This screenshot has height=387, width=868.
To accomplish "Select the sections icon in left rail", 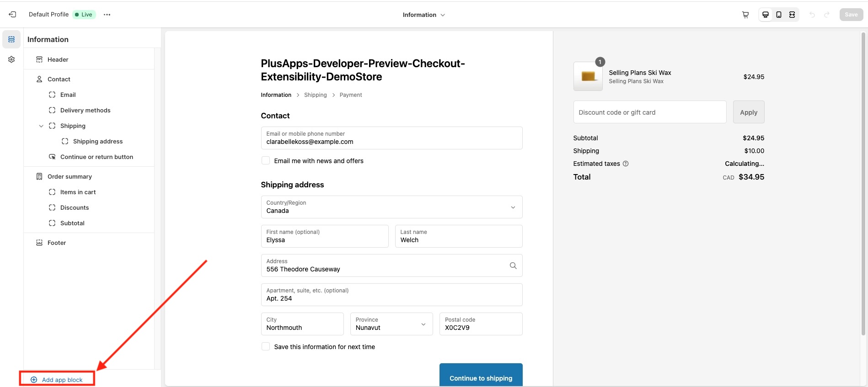I will tap(11, 39).
